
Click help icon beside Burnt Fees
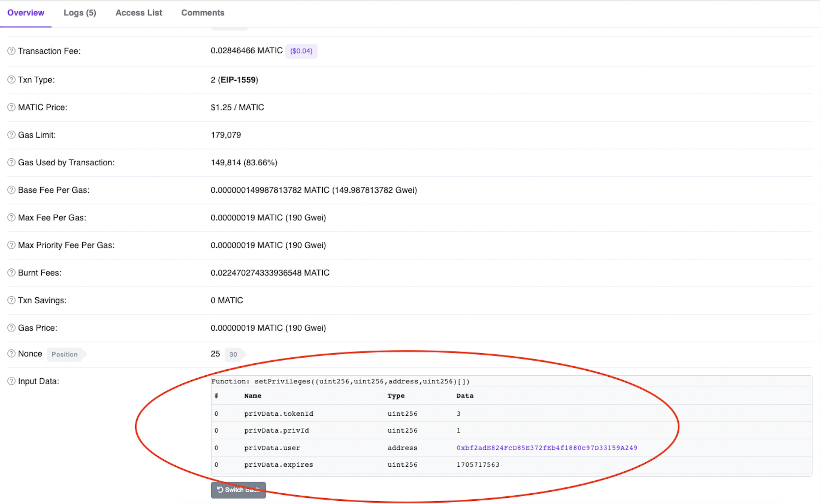click(x=11, y=273)
